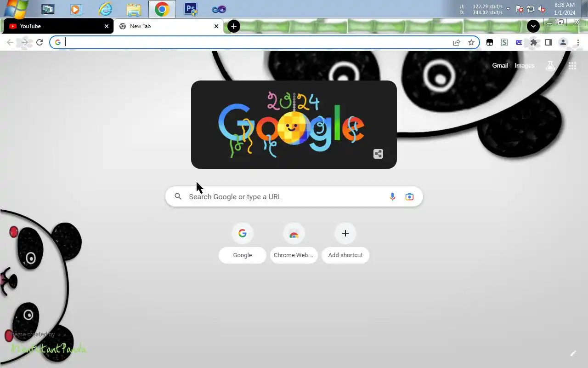Open the Extensions puzzle piece menu
The width and height of the screenshot is (588, 368).
pyautogui.click(x=534, y=42)
